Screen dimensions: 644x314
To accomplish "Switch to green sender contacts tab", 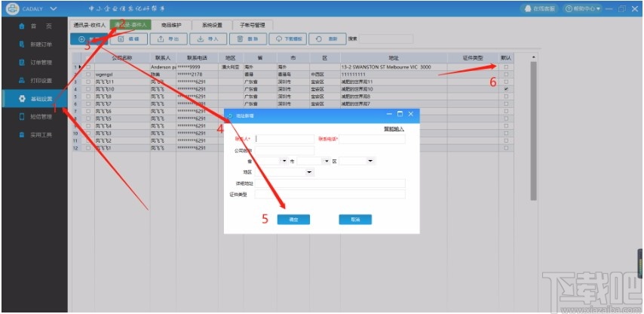I will point(130,25).
